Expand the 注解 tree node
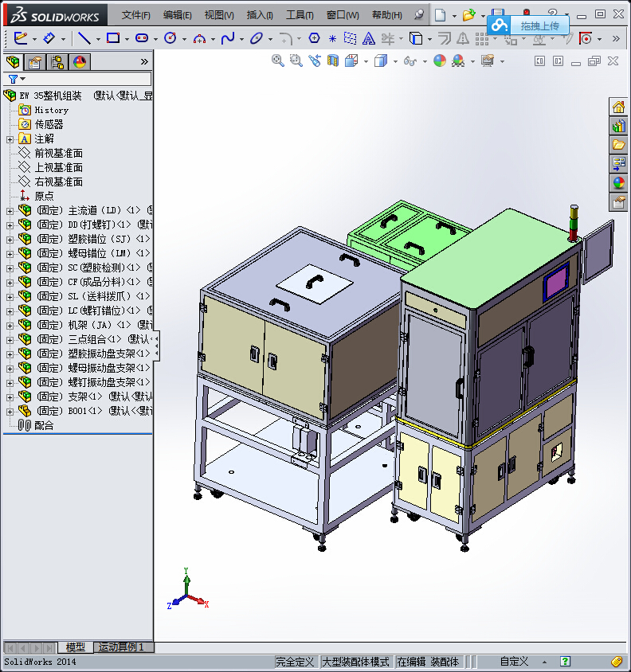631x672 pixels. pos(10,139)
